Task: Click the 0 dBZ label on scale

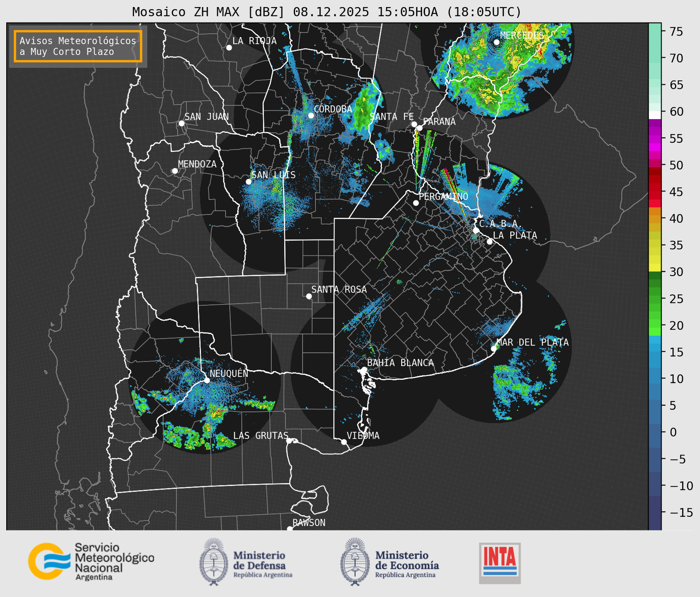Action: (673, 432)
